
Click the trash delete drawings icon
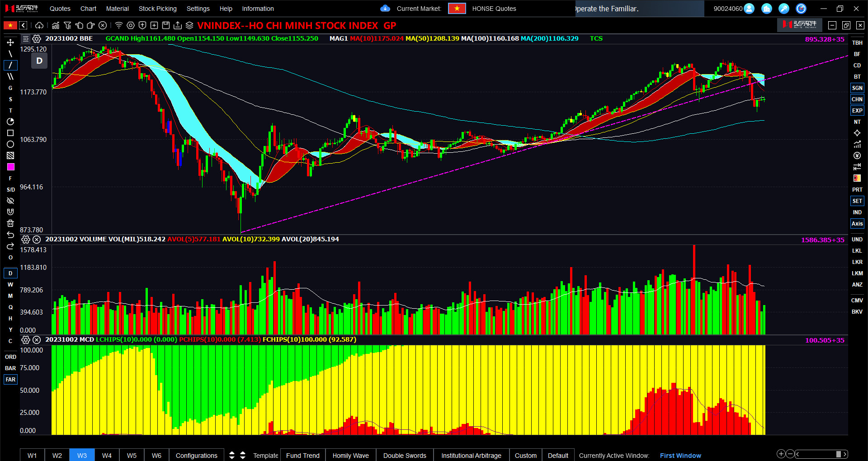[x=10, y=223]
